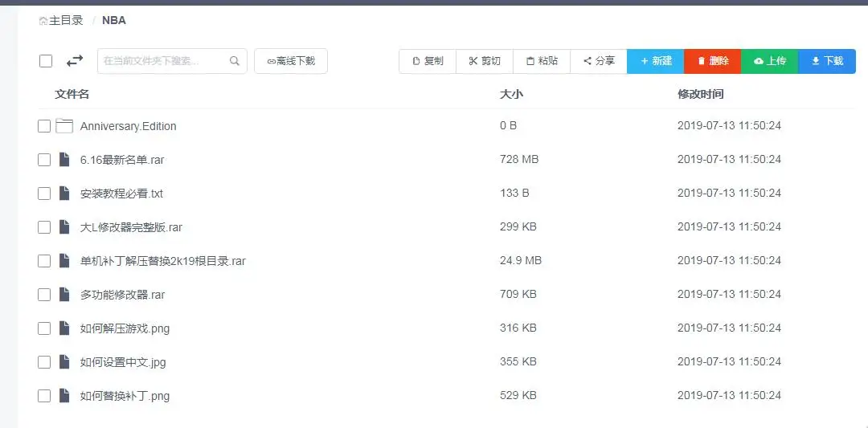Click the 大小 column header
This screenshot has height=428, width=868.
511,94
